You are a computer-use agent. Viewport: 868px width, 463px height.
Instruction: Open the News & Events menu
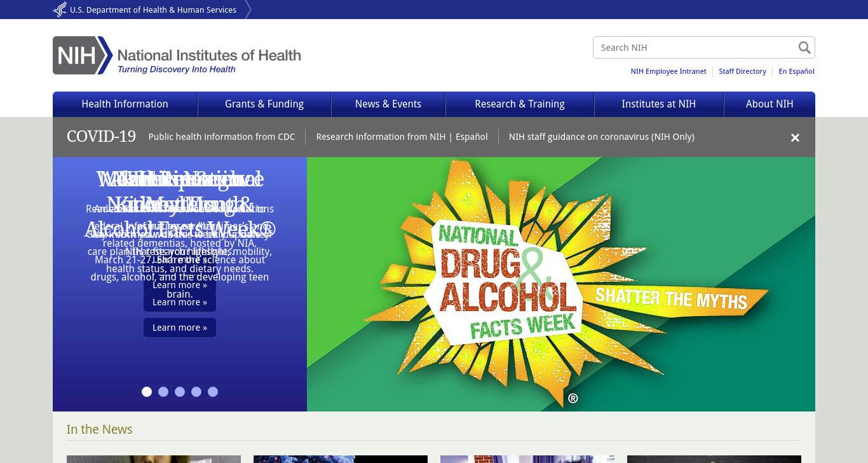(388, 104)
